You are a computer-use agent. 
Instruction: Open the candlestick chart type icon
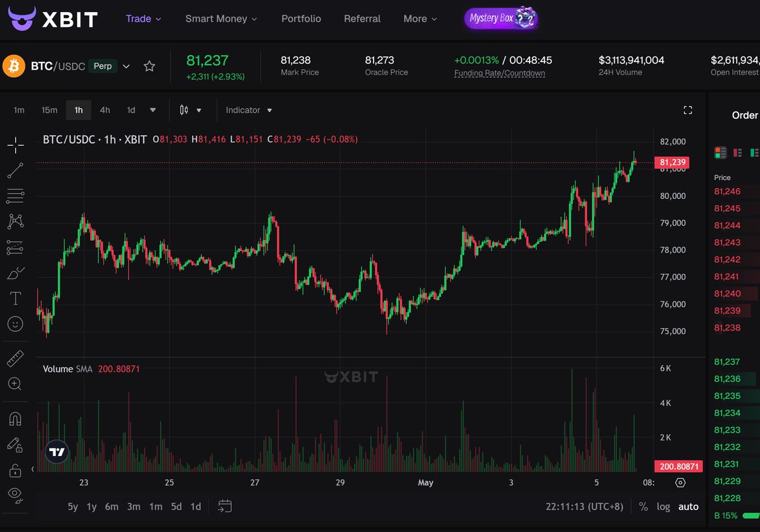coord(184,110)
